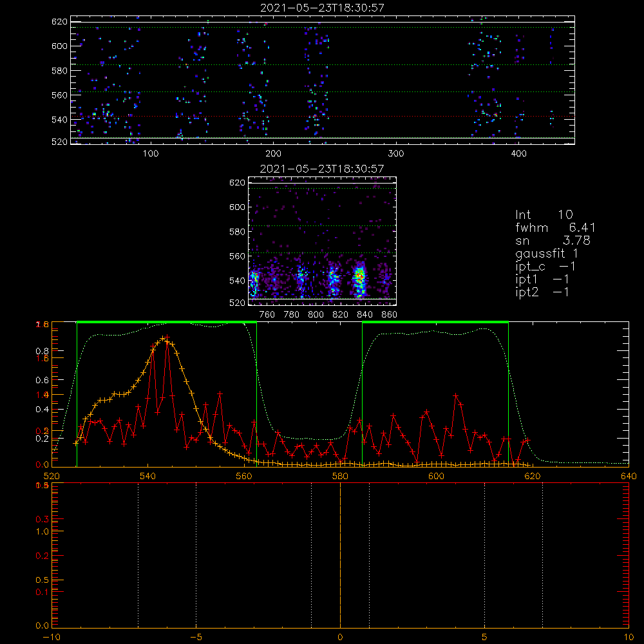Click the 840 x-axis label of middle image
This screenshot has width=644, height=644.
[365, 315]
